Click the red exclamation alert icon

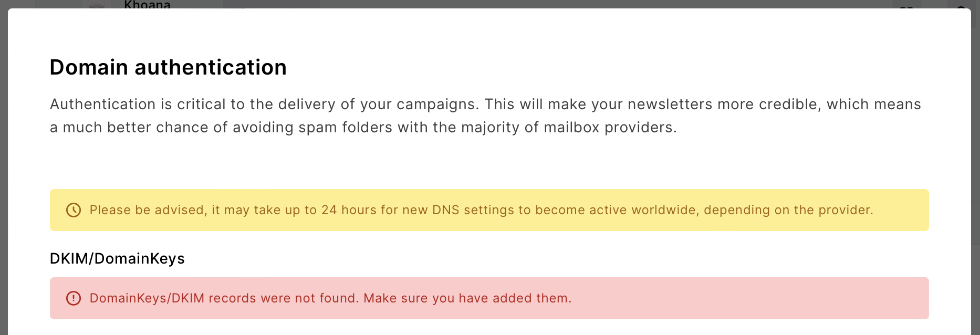[x=74, y=298]
